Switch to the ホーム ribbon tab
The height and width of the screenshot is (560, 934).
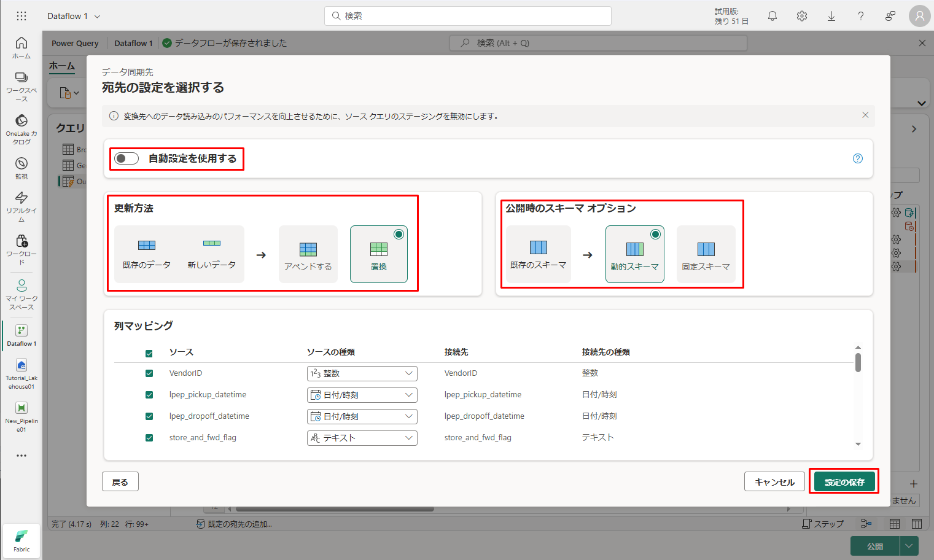point(62,66)
